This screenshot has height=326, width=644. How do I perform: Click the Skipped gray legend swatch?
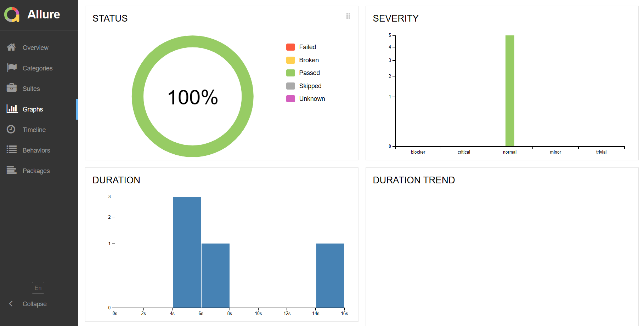coord(290,86)
